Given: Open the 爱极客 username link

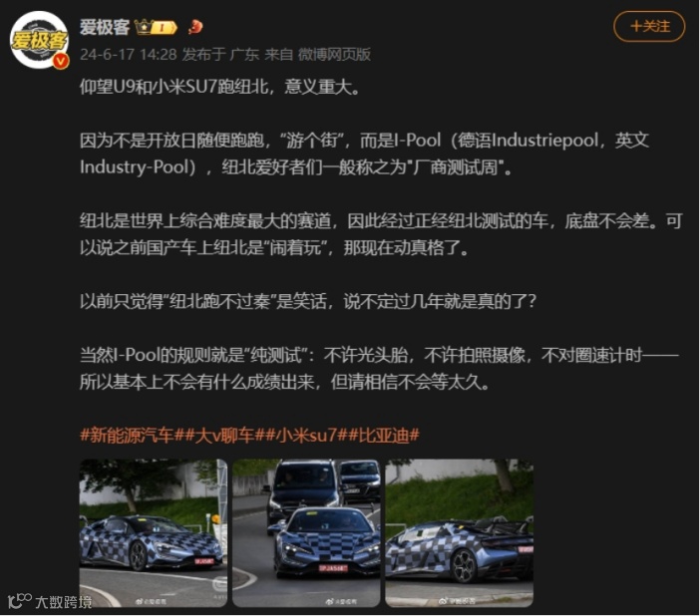Looking at the screenshot, I should [105, 27].
